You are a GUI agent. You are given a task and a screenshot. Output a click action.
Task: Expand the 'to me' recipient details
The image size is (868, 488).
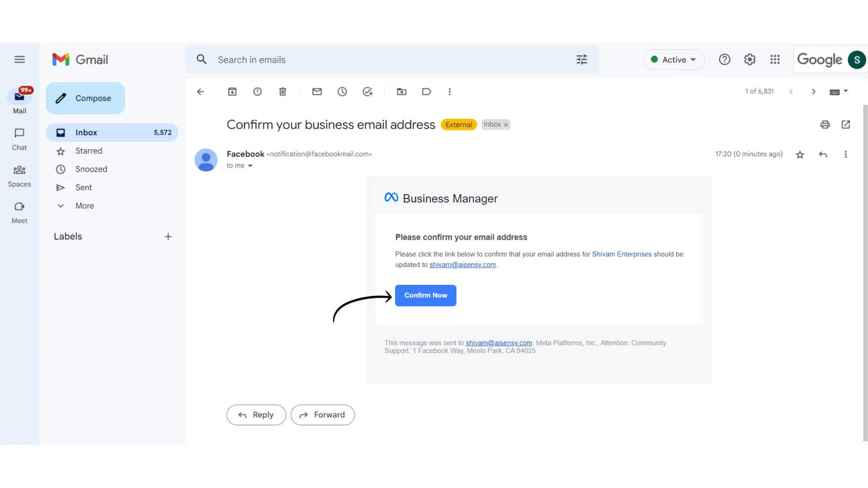pos(250,165)
